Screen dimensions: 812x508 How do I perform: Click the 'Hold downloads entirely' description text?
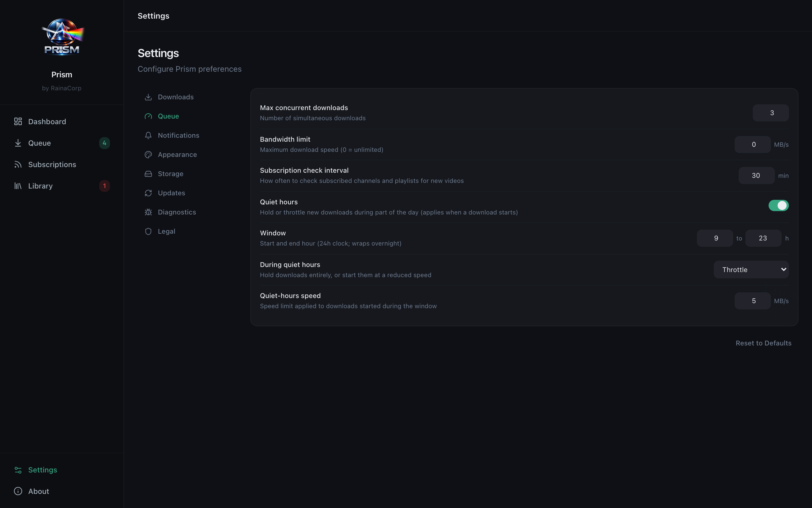tap(346, 275)
